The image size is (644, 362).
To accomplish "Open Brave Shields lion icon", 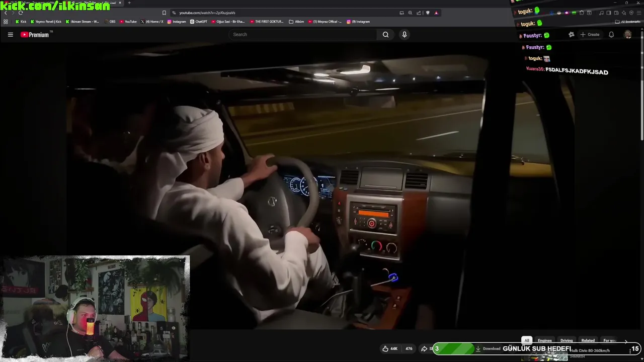I will 428,13.
